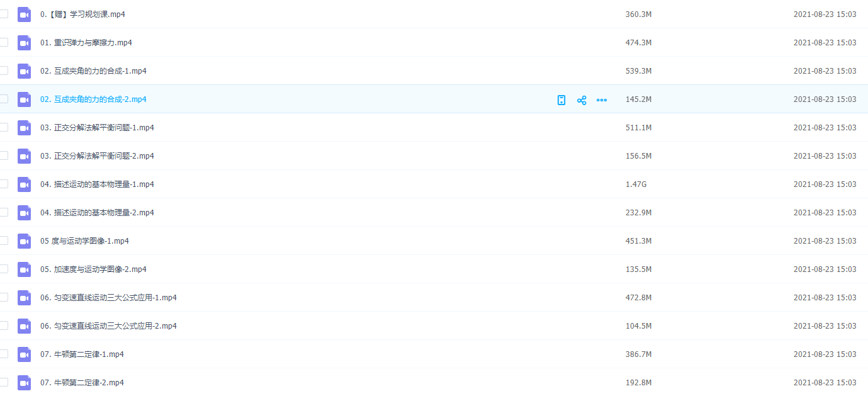Screen dimensions: 868x396
Task: Select checkbox of 02. 互成夹角的力的合成-1.mp4
Action: tap(4, 71)
